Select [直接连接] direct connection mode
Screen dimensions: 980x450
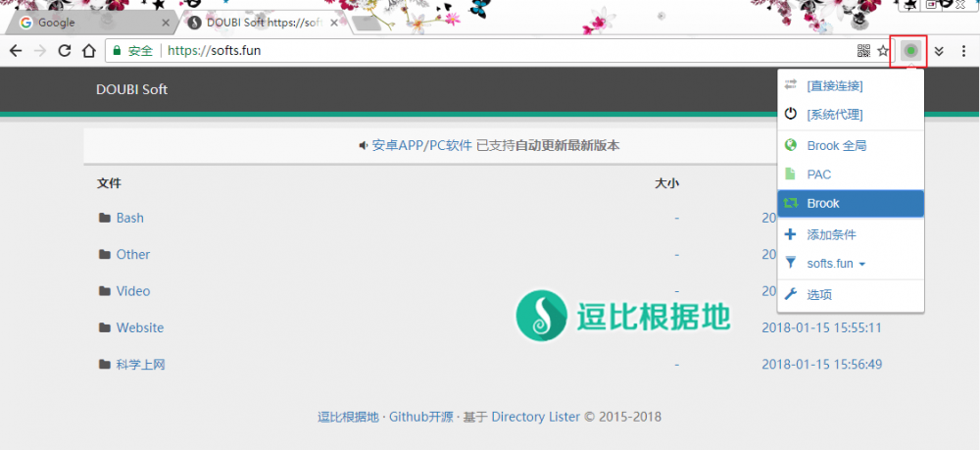coord(834,86)
